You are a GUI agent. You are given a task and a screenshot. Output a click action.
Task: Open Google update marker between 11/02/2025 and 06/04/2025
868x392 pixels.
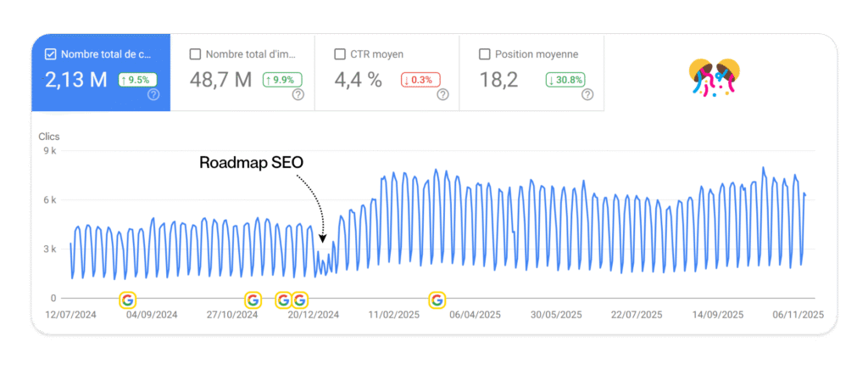point(437,300)
